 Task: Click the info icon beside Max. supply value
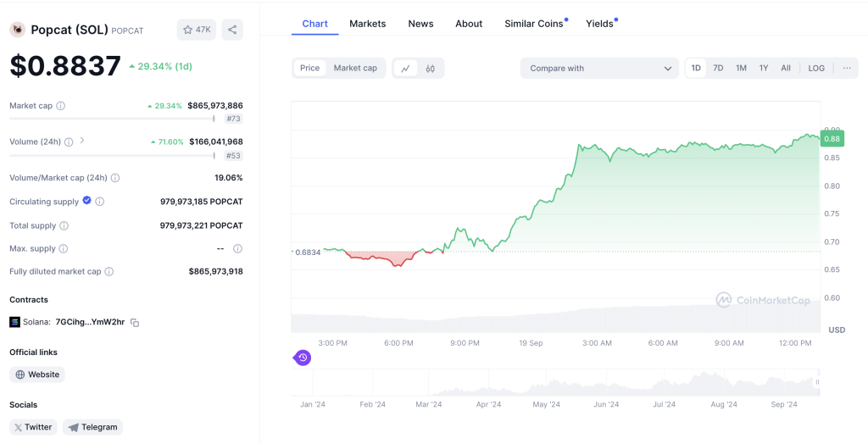(237, 248)
